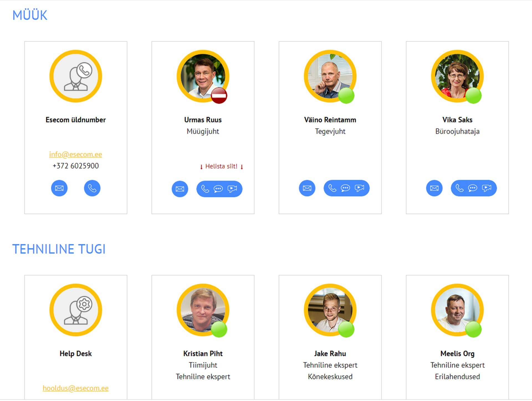Click the Help Desk avatar icon
The width and height of the screenshot is (532, 401).
click(76, 310)
